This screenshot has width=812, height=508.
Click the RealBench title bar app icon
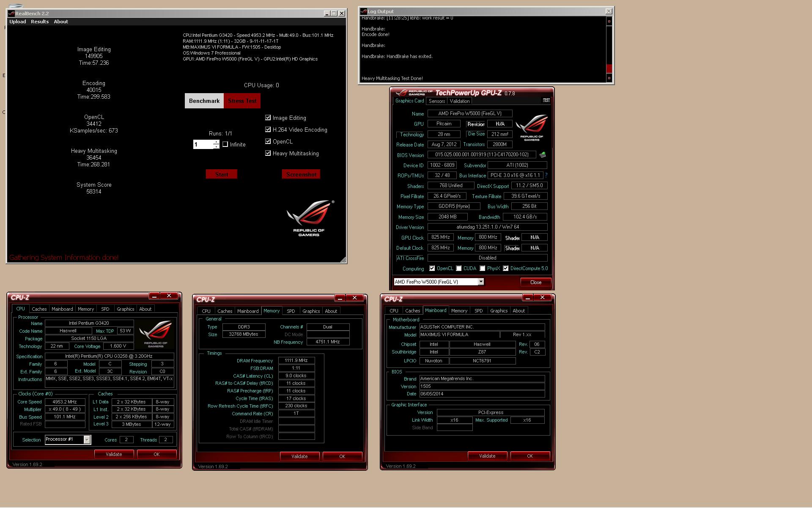pos(11,14)
